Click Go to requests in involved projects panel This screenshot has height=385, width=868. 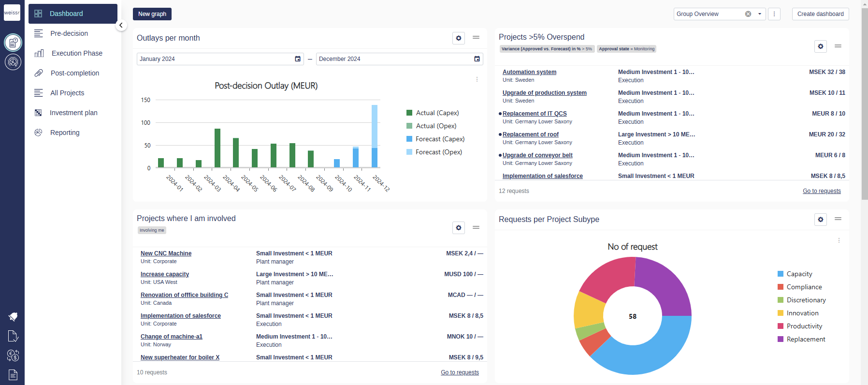pos(460,372)
